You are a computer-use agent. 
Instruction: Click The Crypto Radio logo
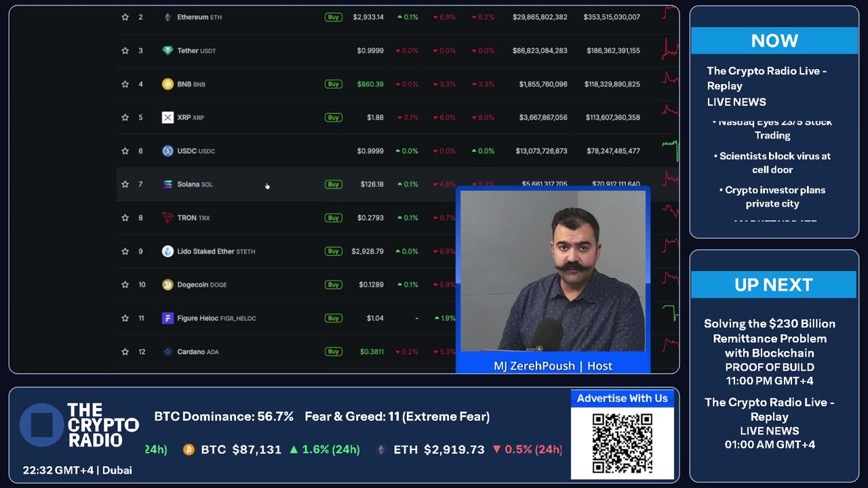point(79,425)
